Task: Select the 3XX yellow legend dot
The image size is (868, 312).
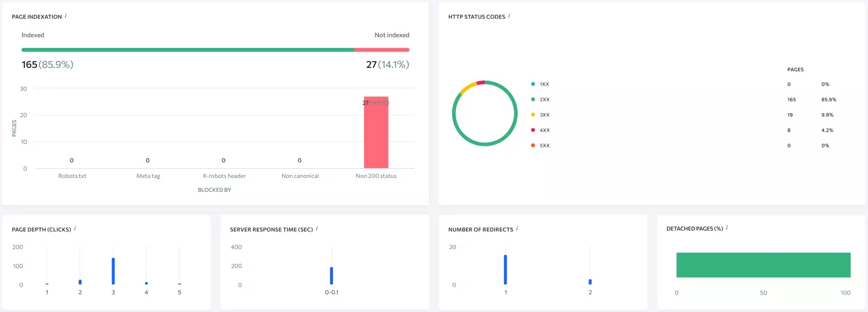Action: click(533, 115)
